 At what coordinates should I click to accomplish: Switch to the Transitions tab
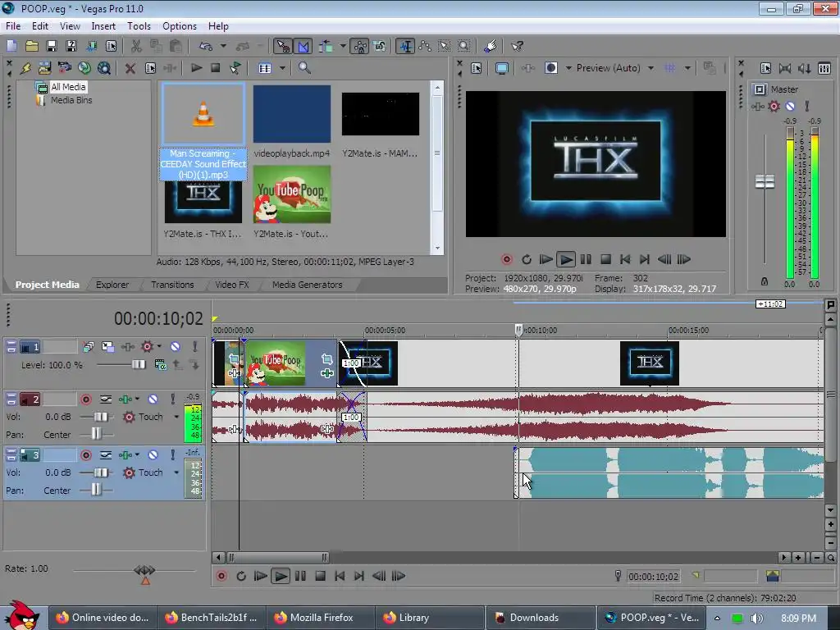click(172, 285)
